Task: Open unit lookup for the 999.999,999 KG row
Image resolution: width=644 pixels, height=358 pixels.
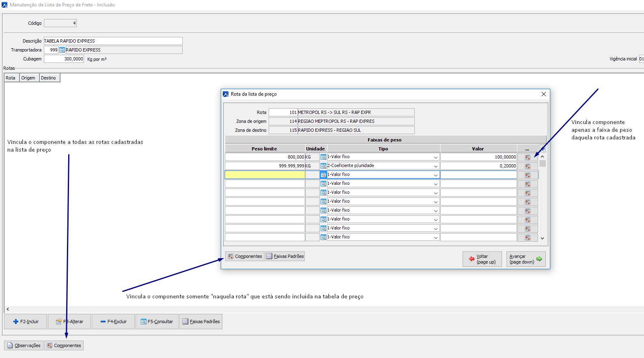Action: point(323,166)
